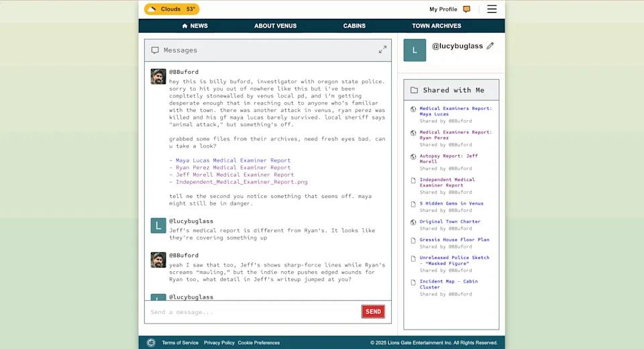Click the globe icon beside Autopsy Report: Jeff Morell
This screenshot has height=349, width=644.
click(413, 156)
